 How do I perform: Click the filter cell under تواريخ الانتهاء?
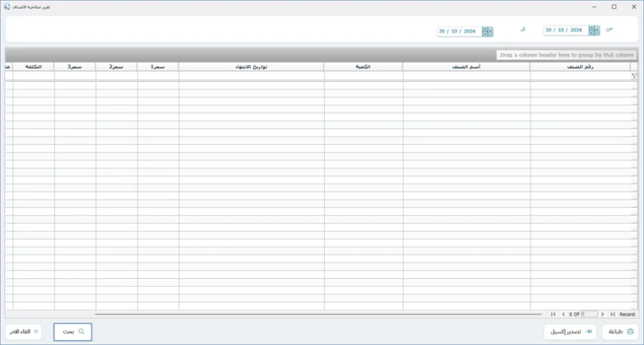tap(252, 76)
